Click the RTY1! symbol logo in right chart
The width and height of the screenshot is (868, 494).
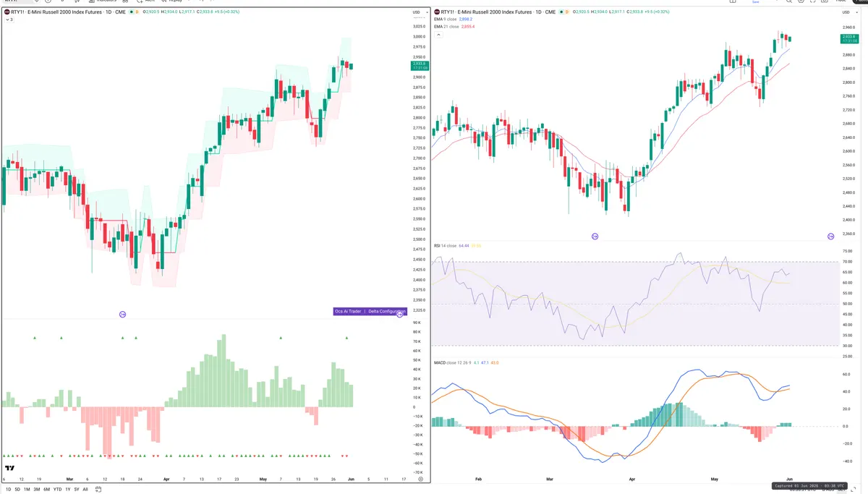(436, 12)
